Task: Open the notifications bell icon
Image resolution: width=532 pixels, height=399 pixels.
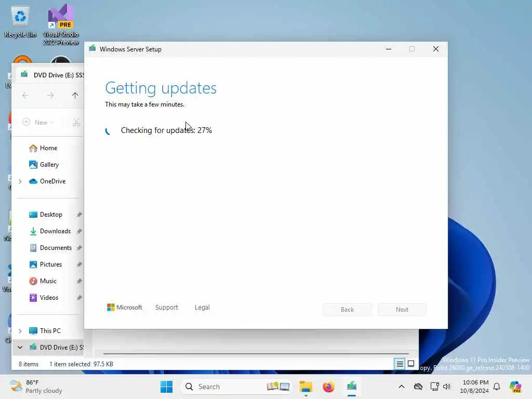Action: click(497, 387)
